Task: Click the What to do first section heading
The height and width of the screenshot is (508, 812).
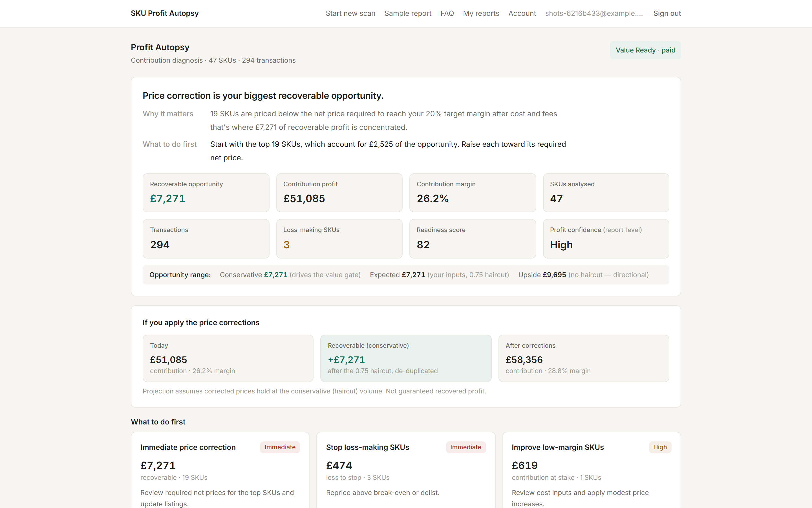Action: 158,422
